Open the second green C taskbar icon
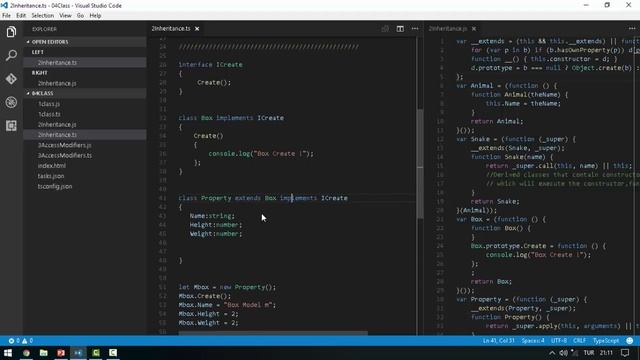 113,353
